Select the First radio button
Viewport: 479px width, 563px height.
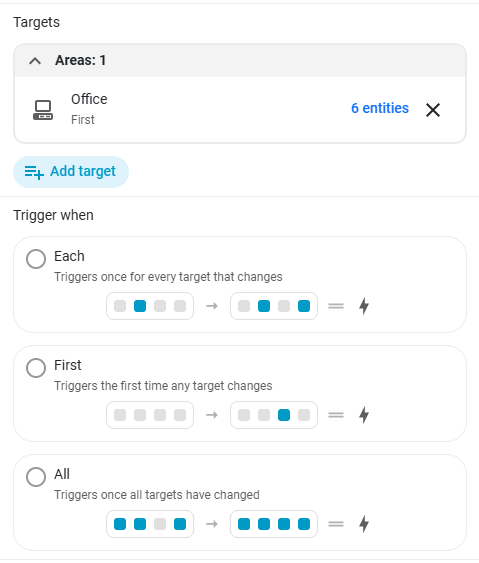coord(36,368)
